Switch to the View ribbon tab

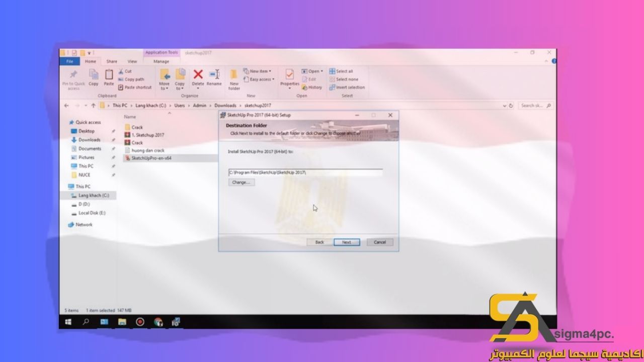pos(132,61)
